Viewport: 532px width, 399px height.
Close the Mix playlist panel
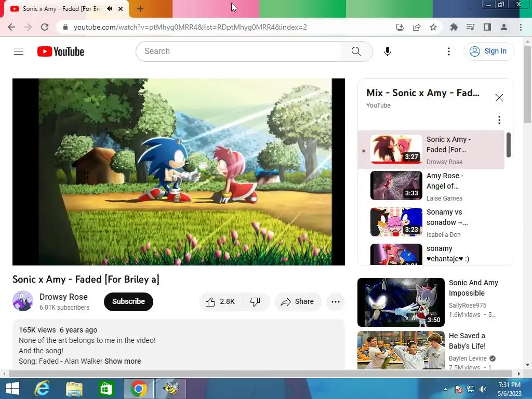pyautogui.click(x=499, y=98)
